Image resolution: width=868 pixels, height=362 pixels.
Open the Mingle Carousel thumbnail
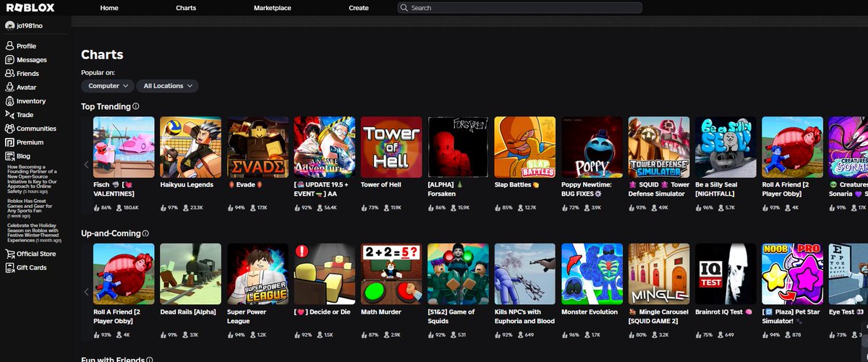[x=659, y=274]
